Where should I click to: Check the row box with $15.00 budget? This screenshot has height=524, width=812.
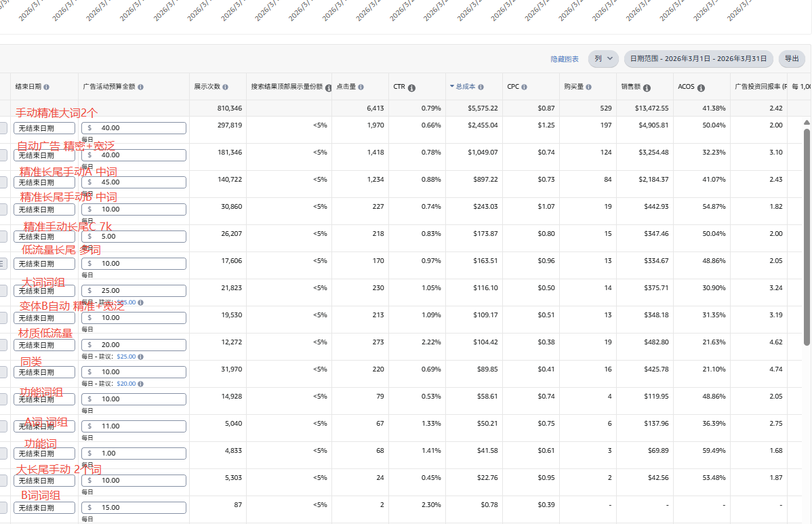point(3,508)
